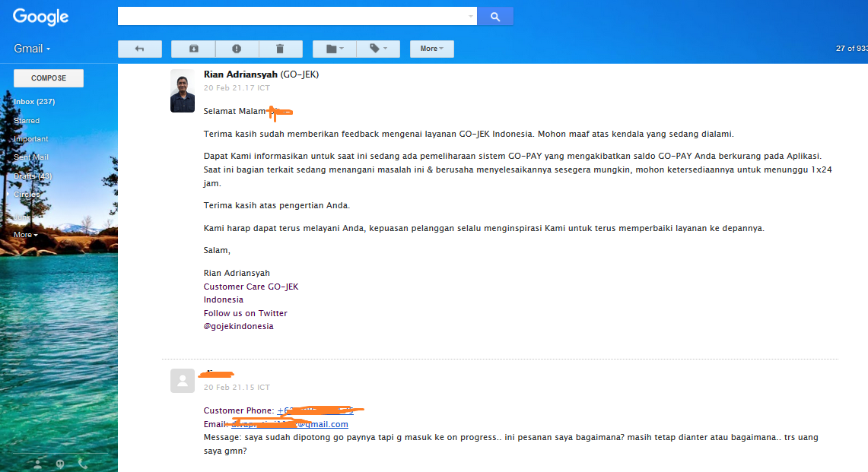The height and width of the screenshot is (472, 868).
Task: Archive this conversation
Action: click(193, 49)
